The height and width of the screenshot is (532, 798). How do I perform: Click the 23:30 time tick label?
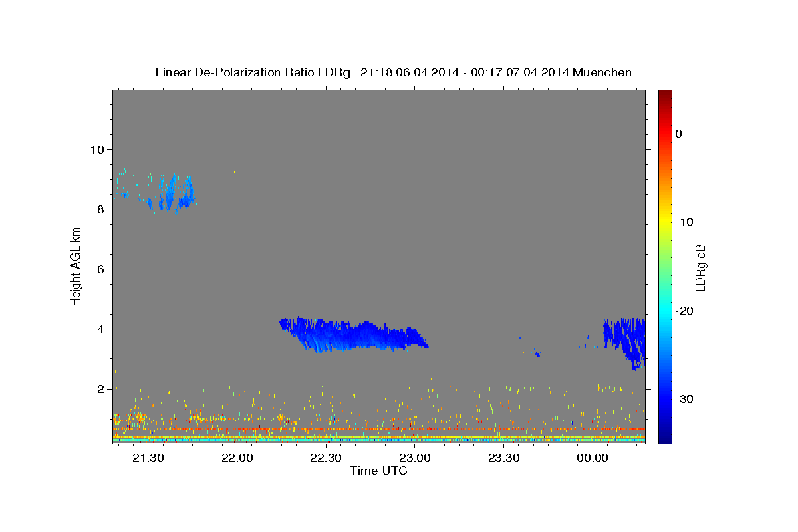[504, 458]
